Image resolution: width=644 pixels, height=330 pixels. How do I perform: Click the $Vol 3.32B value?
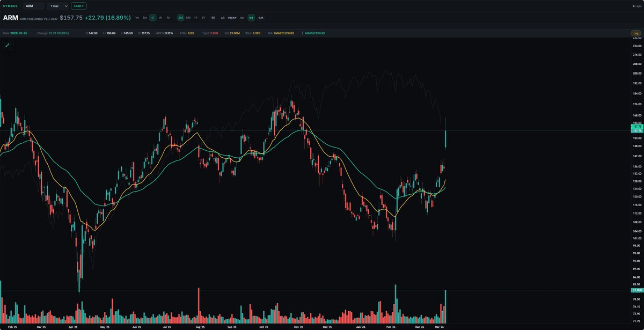pos(257,33)
